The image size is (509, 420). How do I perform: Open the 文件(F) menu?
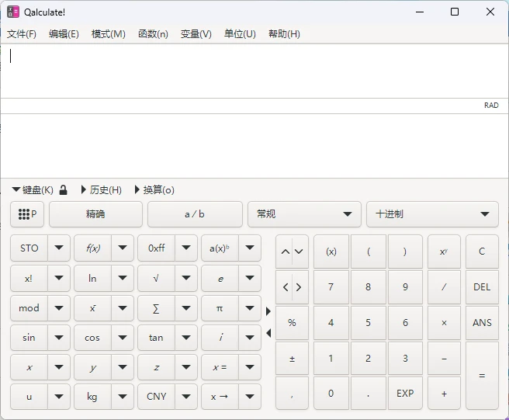[x=22, y=34]
